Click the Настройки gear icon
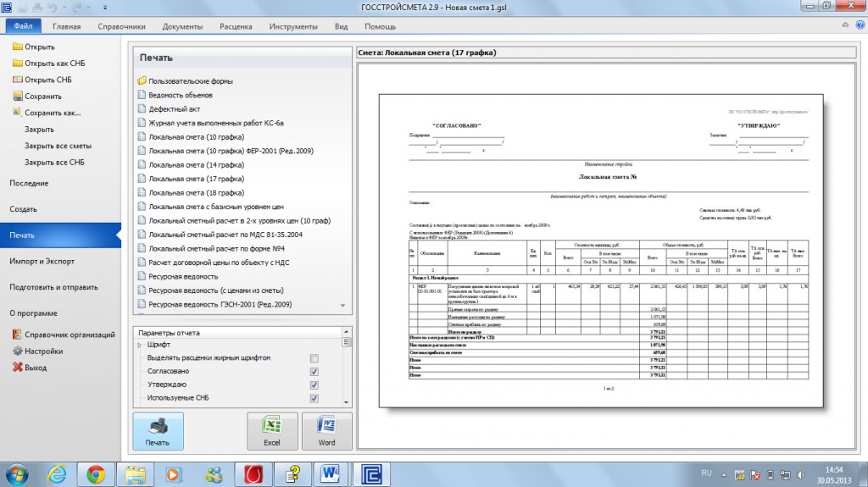Image resolution: width=868 pixels, height=487 pixels. click(x=18, y=351)
